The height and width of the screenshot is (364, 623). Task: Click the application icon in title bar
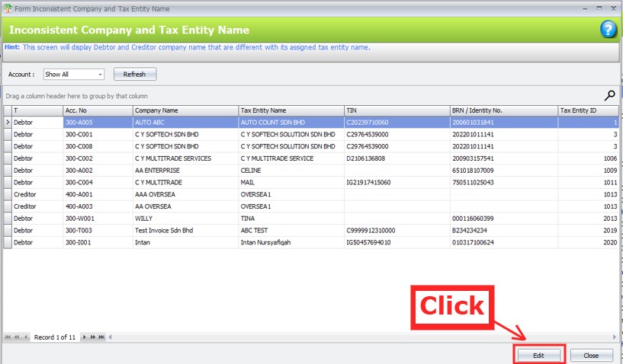8,8
